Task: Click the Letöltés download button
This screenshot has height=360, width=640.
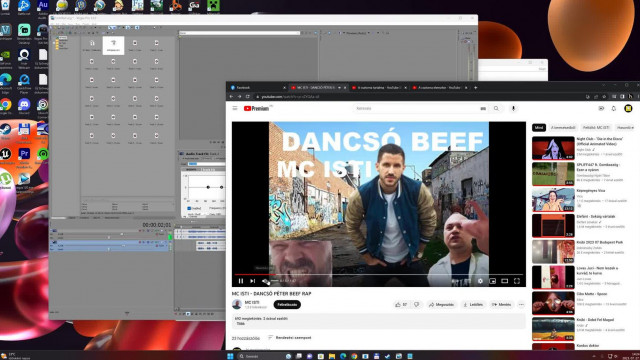Action: point(473,304)
